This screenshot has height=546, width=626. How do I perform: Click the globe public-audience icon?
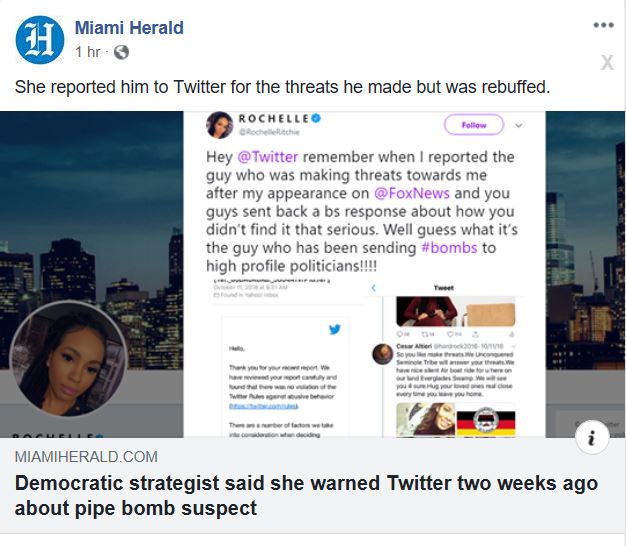[x=121, y=52]
